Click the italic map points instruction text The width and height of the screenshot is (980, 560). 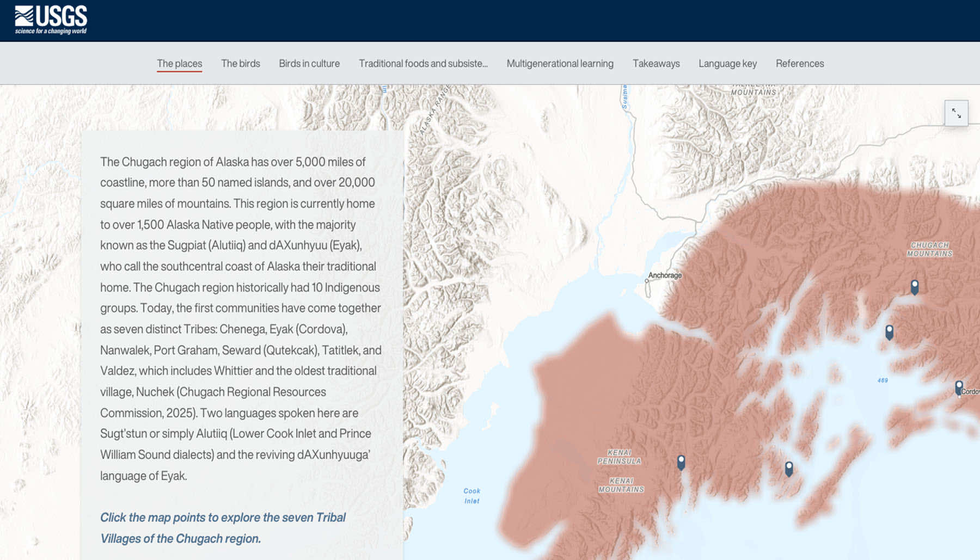[x=223, y=527]
